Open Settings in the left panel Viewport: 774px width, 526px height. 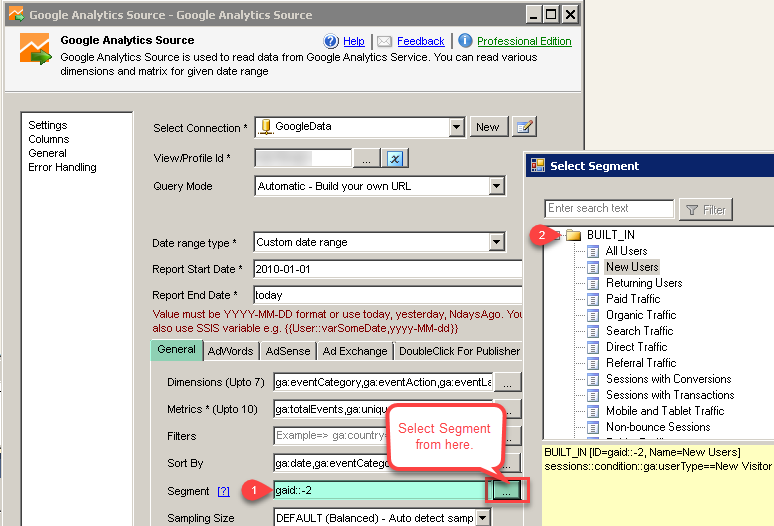click(x=48, y=125)
